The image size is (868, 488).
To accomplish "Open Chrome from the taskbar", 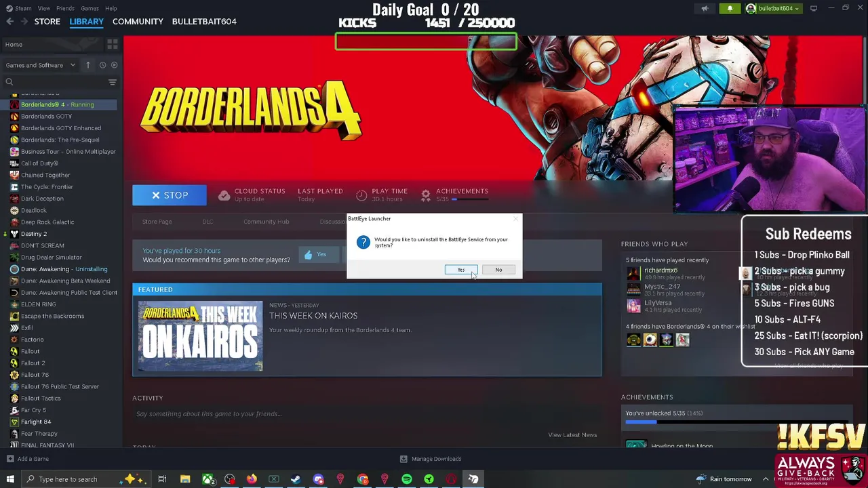I will [x=363, y=479].
